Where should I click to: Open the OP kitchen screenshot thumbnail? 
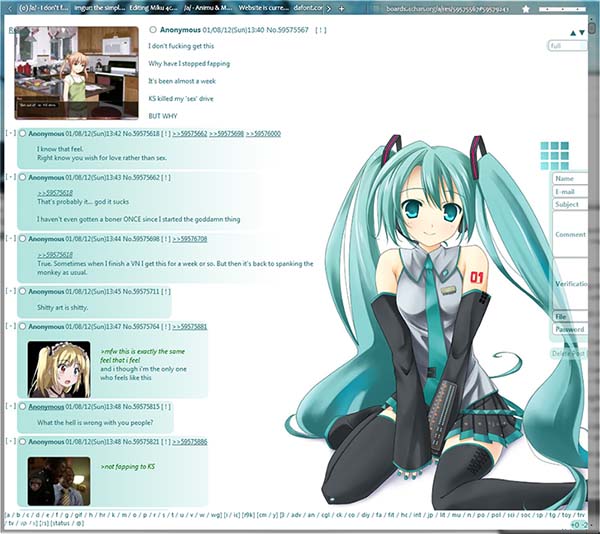[77, 73]
